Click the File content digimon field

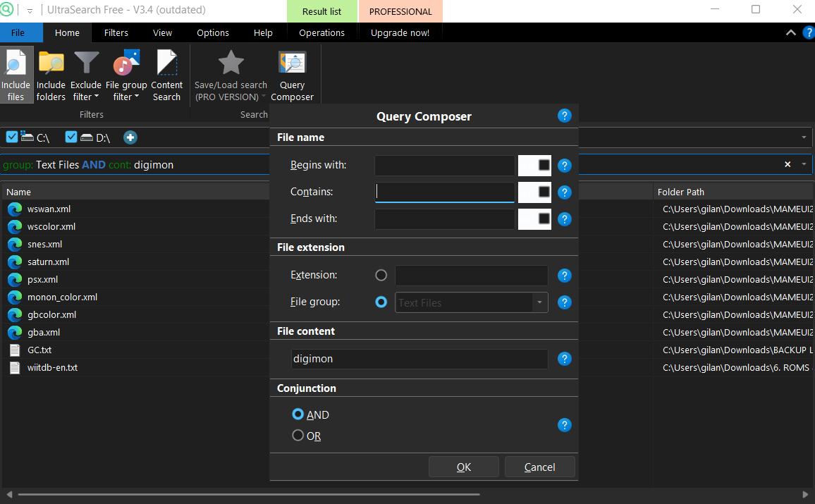click(419, 359)
